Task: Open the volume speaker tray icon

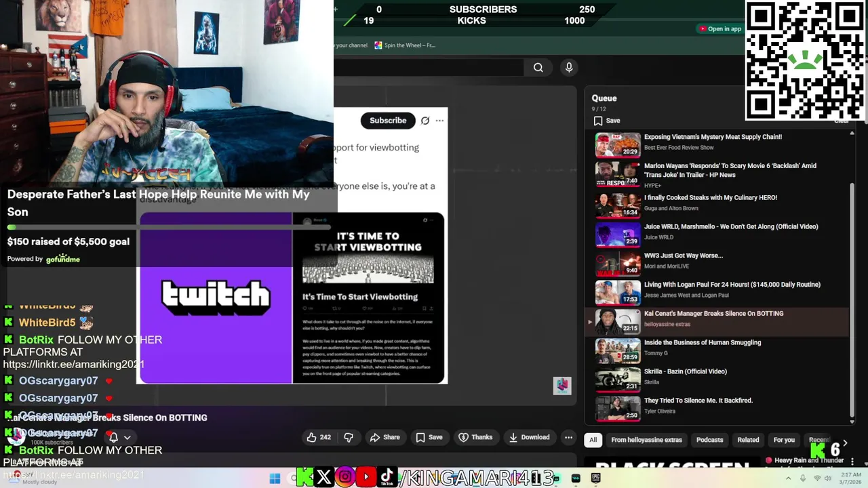Action: coord(828,479)
